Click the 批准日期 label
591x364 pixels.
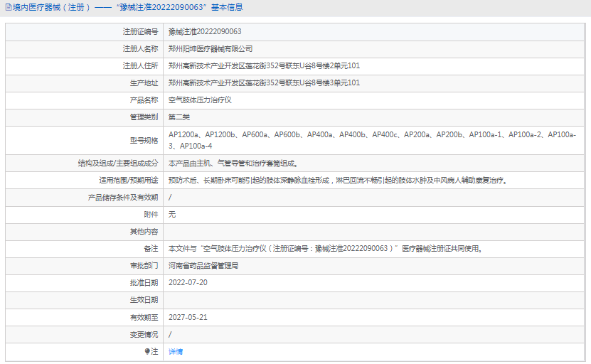point(144,283)
